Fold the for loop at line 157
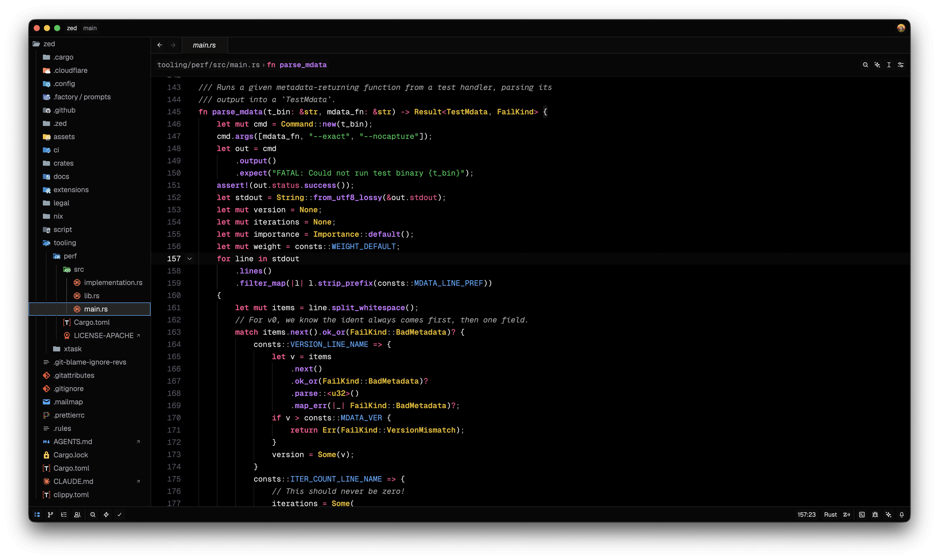939x560 pixels. (x=190, y=259)
